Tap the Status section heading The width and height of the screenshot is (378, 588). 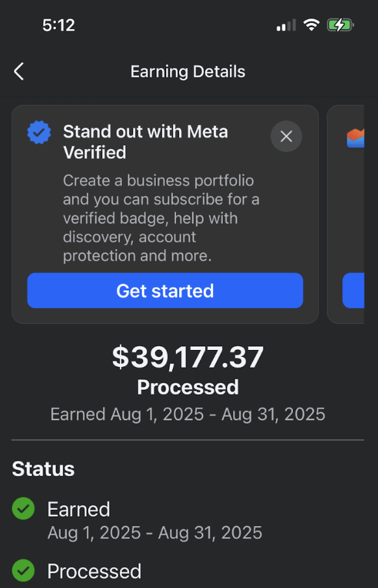tap(43, 469)
